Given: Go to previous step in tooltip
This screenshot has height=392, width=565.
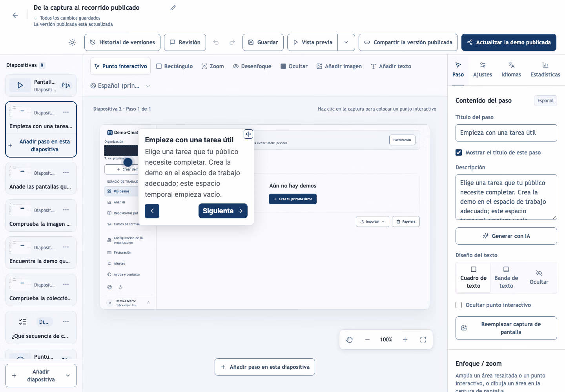Looking at the screenshot, I should [152, 211].
